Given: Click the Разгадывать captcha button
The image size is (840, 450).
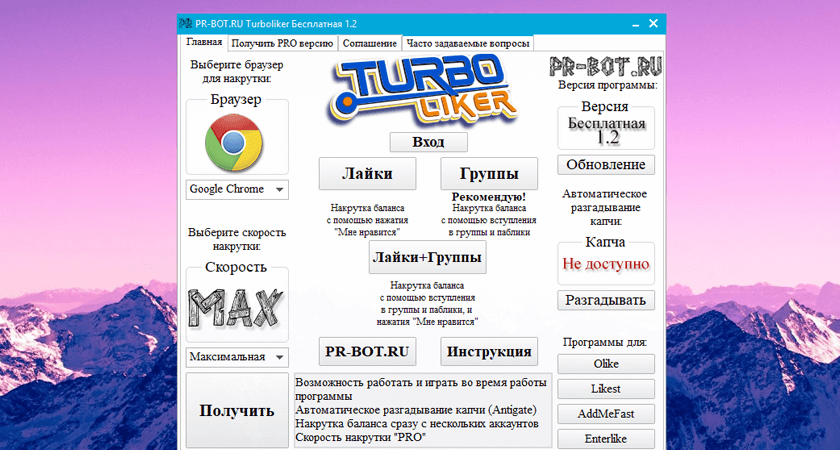Looking at the screenshot, I should [606, 300].
